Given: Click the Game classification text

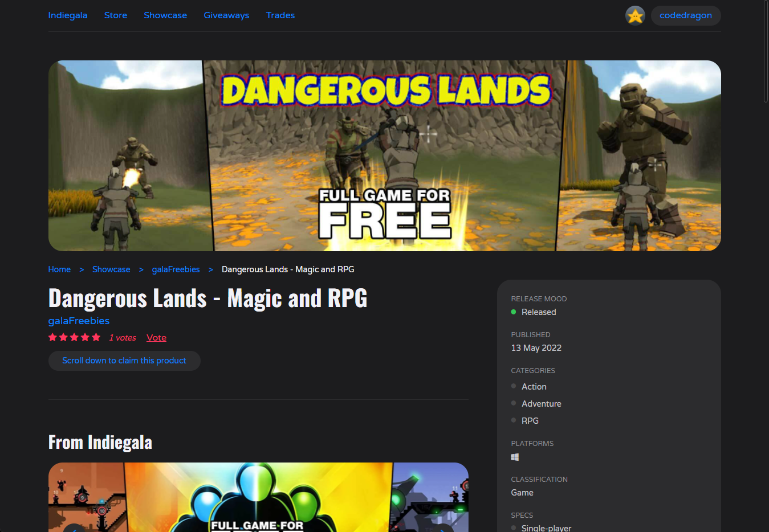Looking at the screenshot, I should (522, 493).
